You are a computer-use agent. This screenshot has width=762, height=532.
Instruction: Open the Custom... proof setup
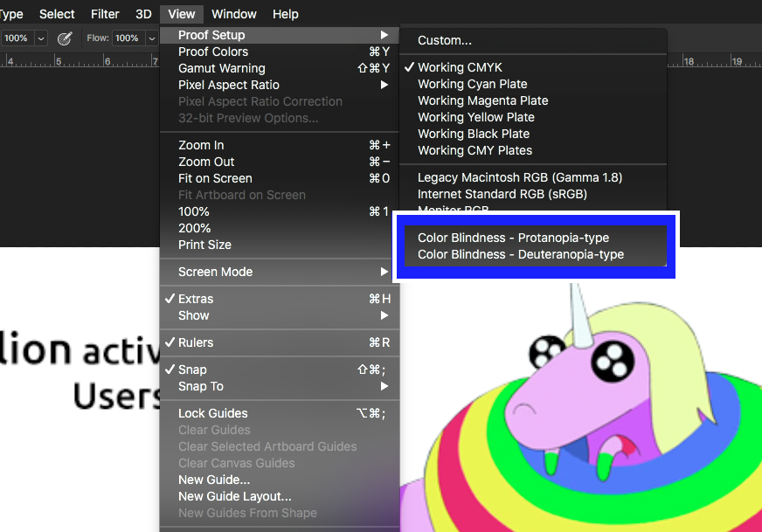click(533, 40)
